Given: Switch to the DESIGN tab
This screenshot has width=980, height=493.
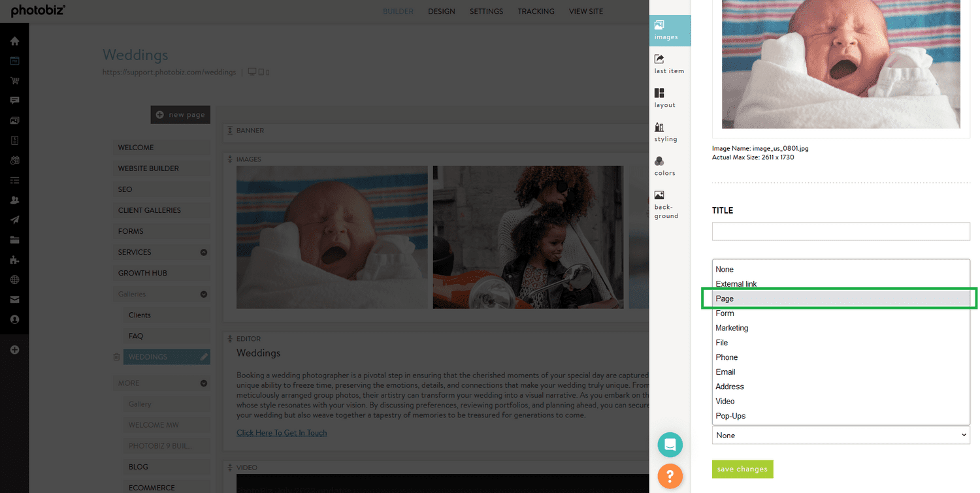Looking at the screenshot, I should (442, 11).
